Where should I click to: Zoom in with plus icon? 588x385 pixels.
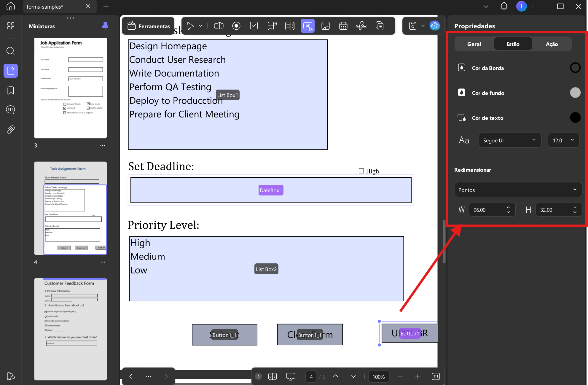click(418, 376)
